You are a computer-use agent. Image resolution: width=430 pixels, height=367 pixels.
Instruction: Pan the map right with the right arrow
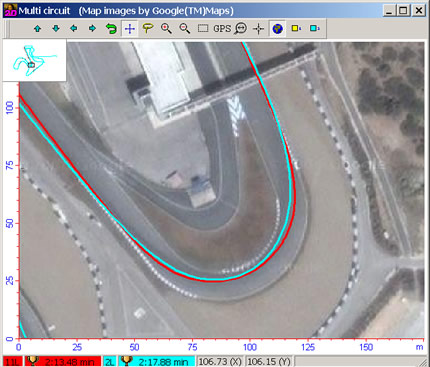[x=92, y=29]
